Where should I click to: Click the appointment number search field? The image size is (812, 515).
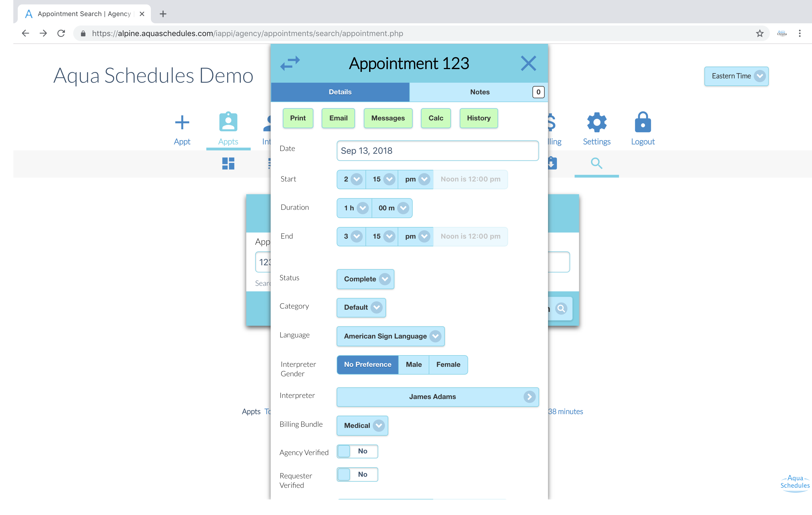pos(263,262)
